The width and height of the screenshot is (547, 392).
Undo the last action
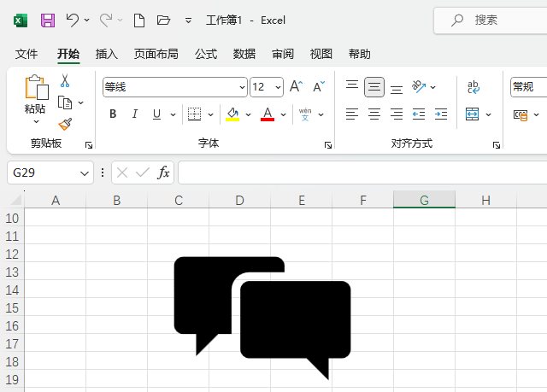pyautogui.click(x=72, y=20)
